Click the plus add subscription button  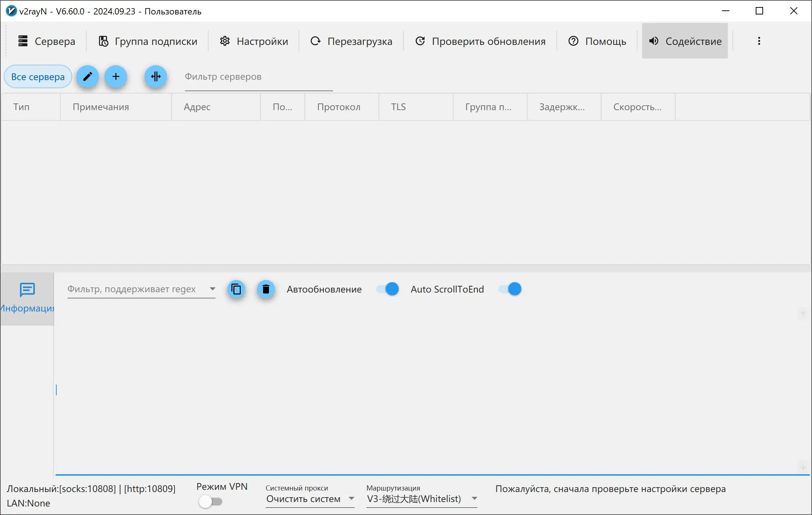116,77
